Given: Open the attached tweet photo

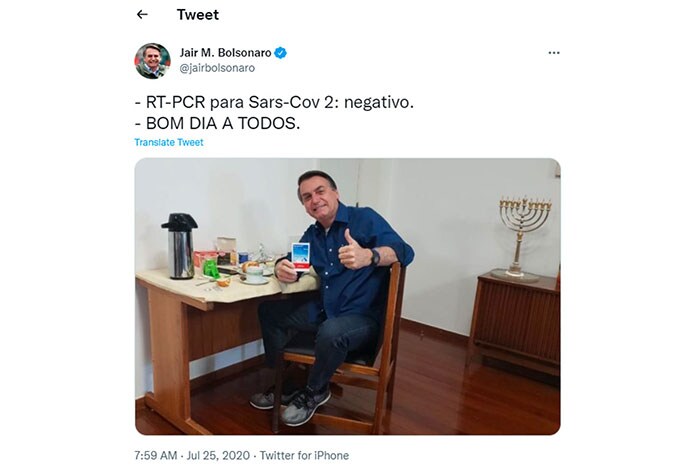Looking at the screenshot, I should (x=348, y=296).
